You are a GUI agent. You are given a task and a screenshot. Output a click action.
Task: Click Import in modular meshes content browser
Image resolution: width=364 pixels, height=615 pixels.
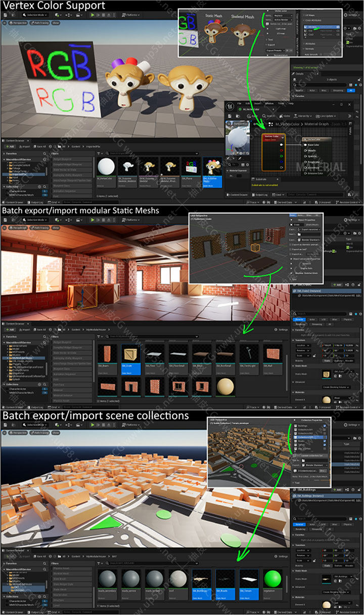[x=24, y=330]
